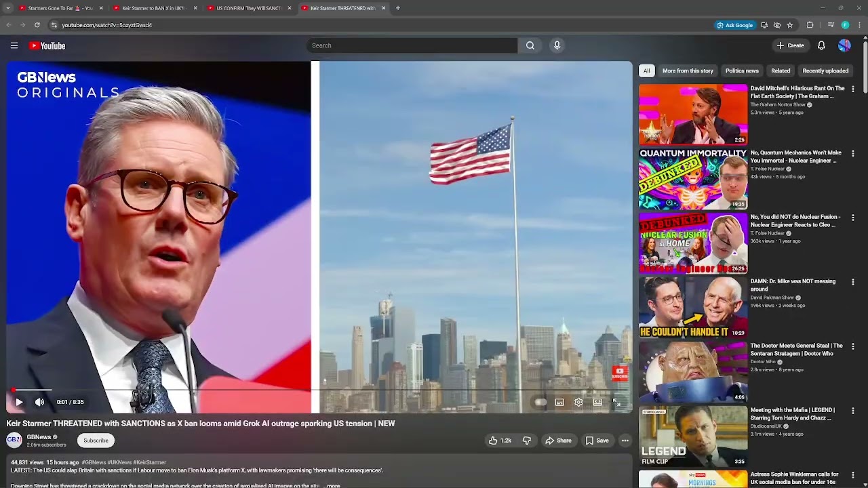Open Quantum Immortality debunked video thumbnail
Screen dimensions: 868x488
pyautogui.click(x=693, y=179)
